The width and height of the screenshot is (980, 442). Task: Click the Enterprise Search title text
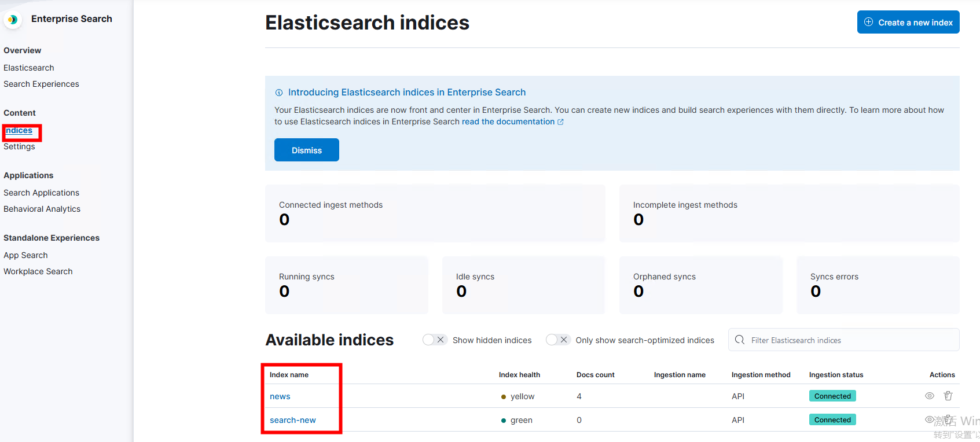[x=72, y=19]
